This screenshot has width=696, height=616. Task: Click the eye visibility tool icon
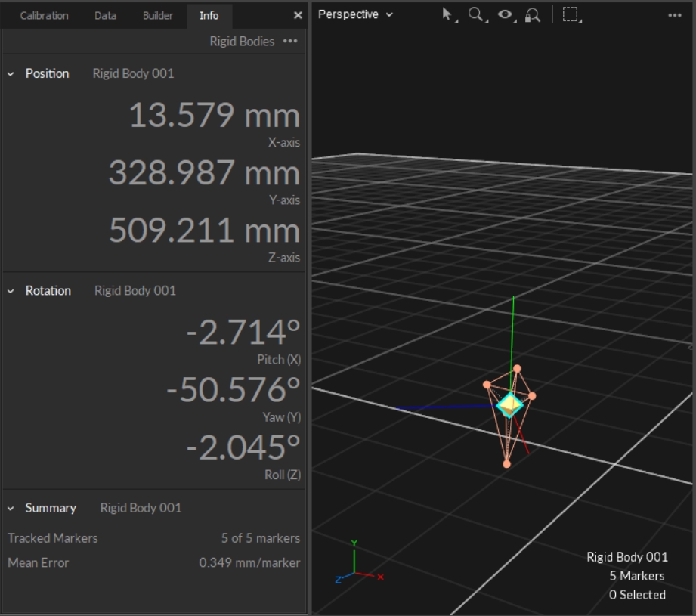(505, 14)
